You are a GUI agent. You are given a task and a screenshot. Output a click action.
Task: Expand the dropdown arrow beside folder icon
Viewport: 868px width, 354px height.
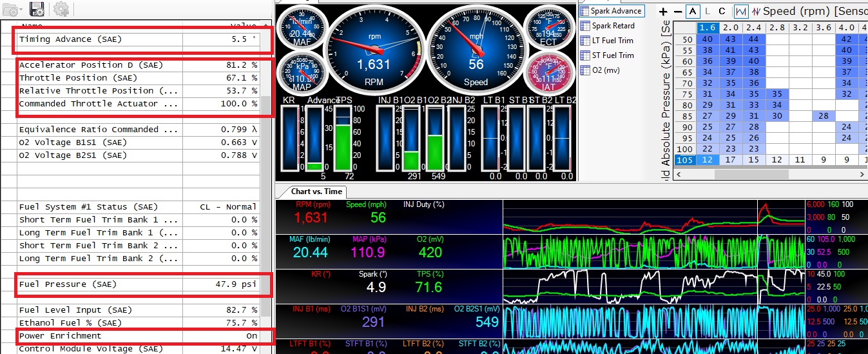tap(23, 10)
